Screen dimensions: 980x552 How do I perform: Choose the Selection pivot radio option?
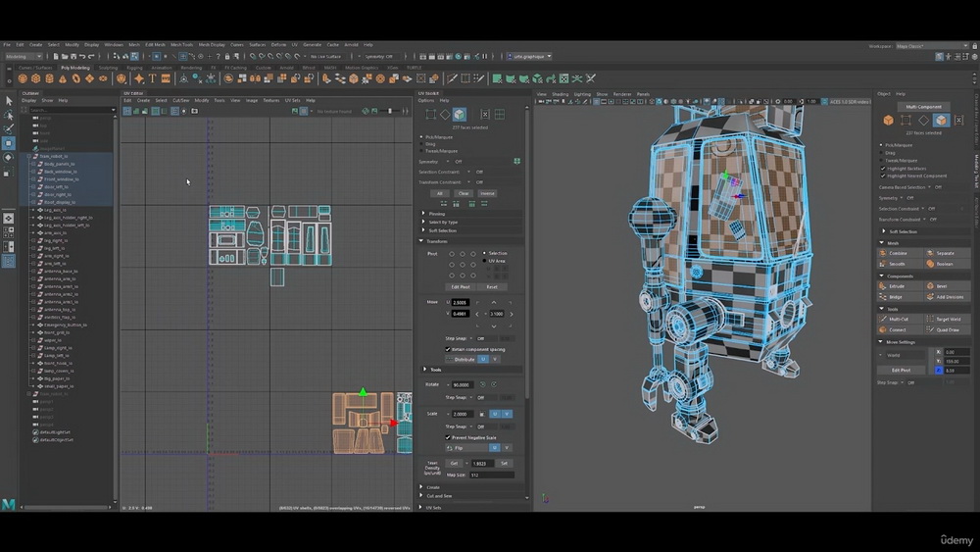[x=484, y=253]
